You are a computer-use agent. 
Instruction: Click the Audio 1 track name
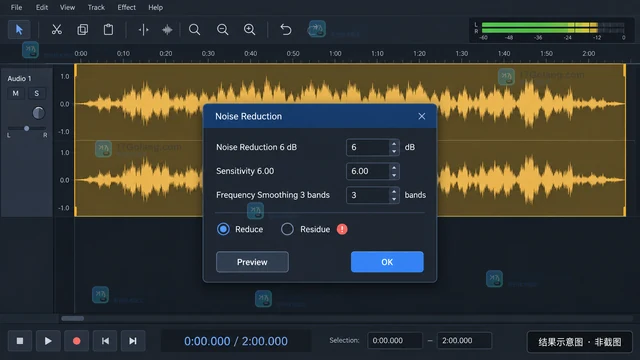tap(19, 78)
